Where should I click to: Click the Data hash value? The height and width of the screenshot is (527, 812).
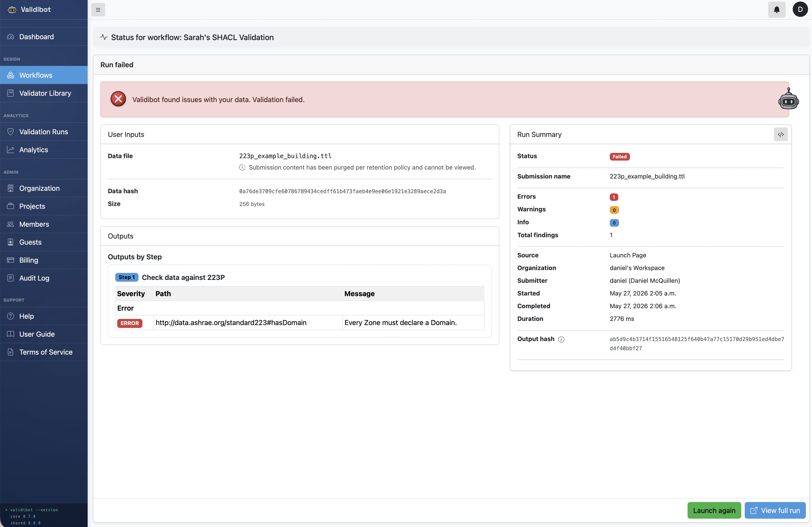[342, 191]
